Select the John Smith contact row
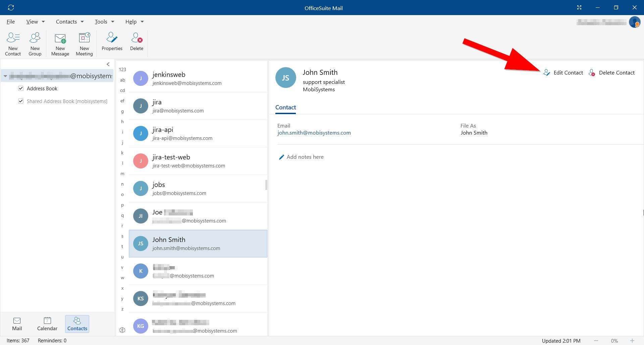Screen dimensions: 644x345 coord(198,244)
